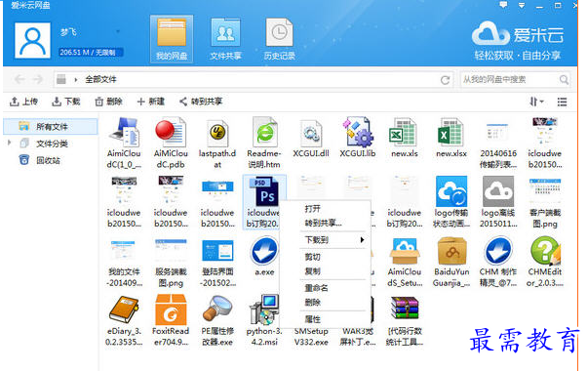Refresh the file list
Viewport: 588px width, 371px height.
click(x=445, y=80)
